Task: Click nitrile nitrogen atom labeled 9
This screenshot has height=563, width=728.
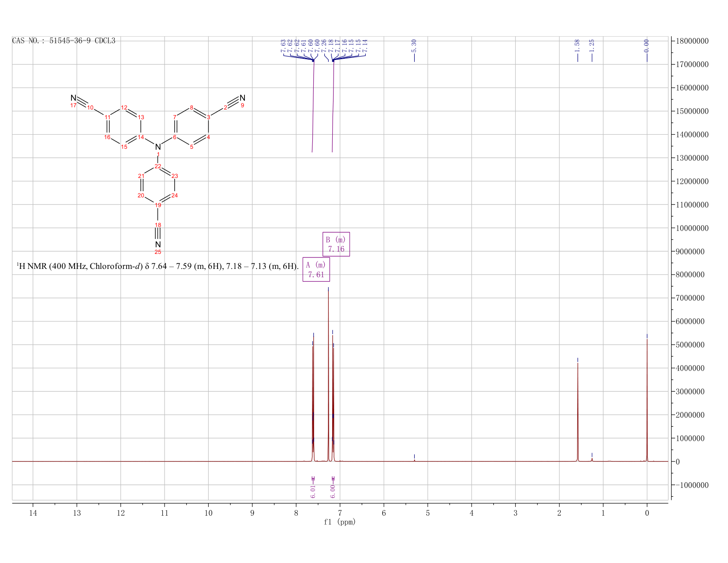Action: coord(242,98)
